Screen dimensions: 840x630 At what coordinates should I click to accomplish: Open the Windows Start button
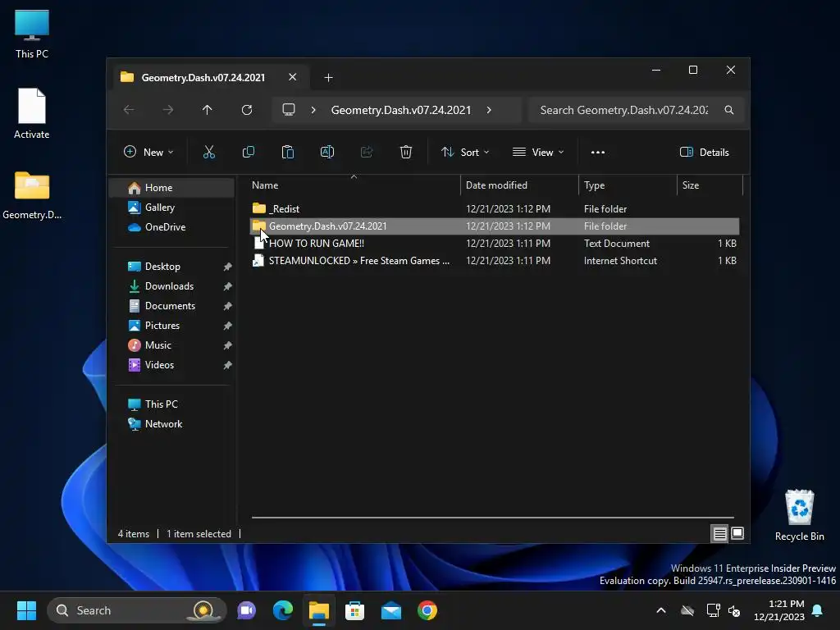pos(26,610)
